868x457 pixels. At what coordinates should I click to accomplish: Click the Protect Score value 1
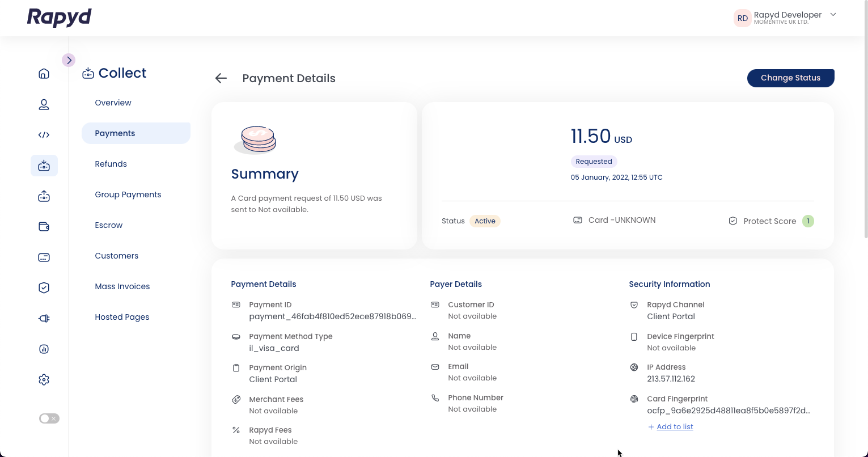[x=808, y=221]
